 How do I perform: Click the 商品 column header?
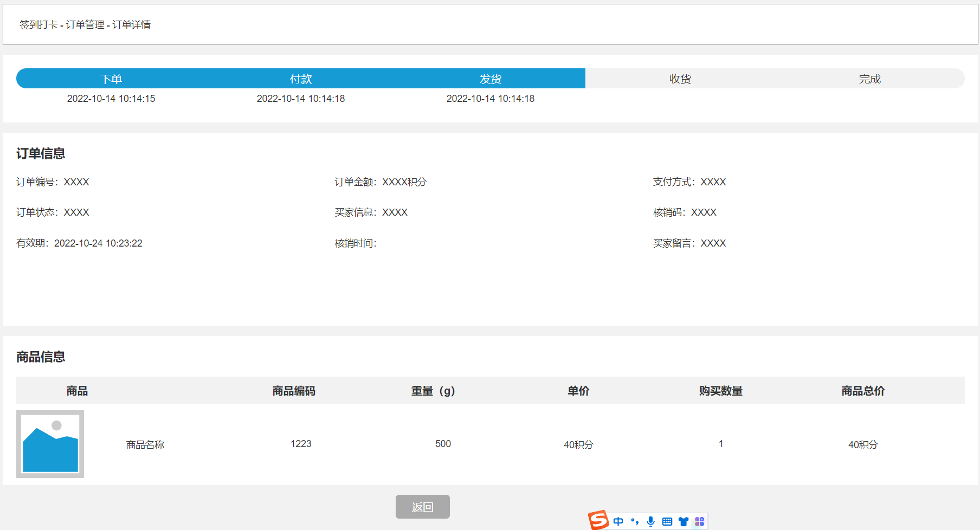77,391
